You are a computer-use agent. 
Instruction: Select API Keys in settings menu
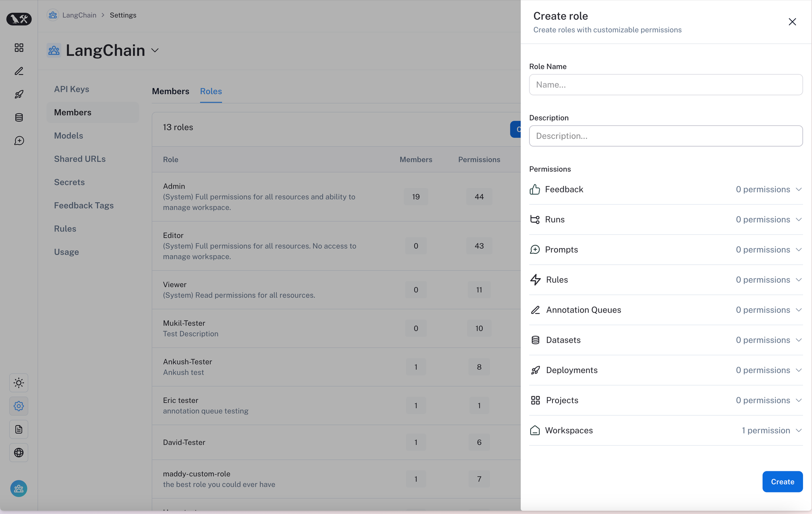tap(71, 89)
